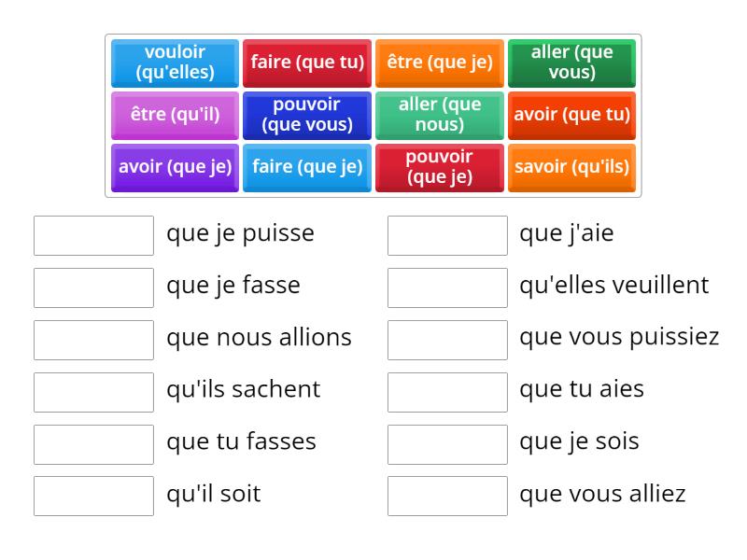Select the answer slot for 'qu'il soit'
Screen dimensions: 747x560
[93, 496]
